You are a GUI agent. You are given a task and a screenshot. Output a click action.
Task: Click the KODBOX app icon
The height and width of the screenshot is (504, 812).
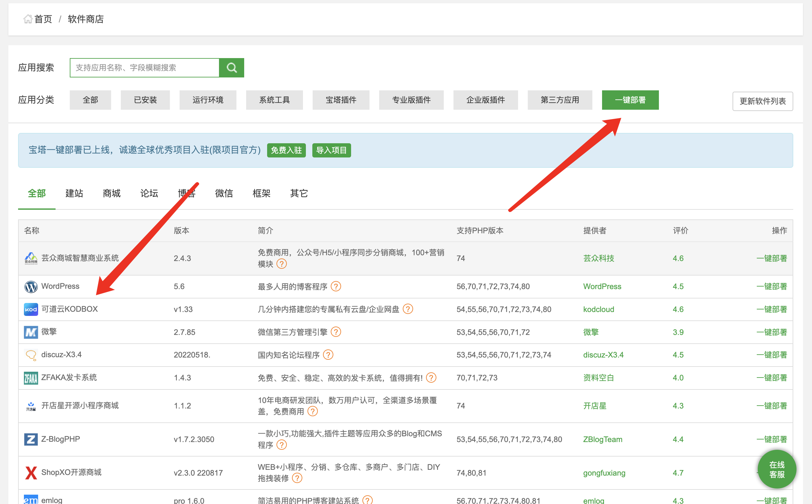(31, 309)
